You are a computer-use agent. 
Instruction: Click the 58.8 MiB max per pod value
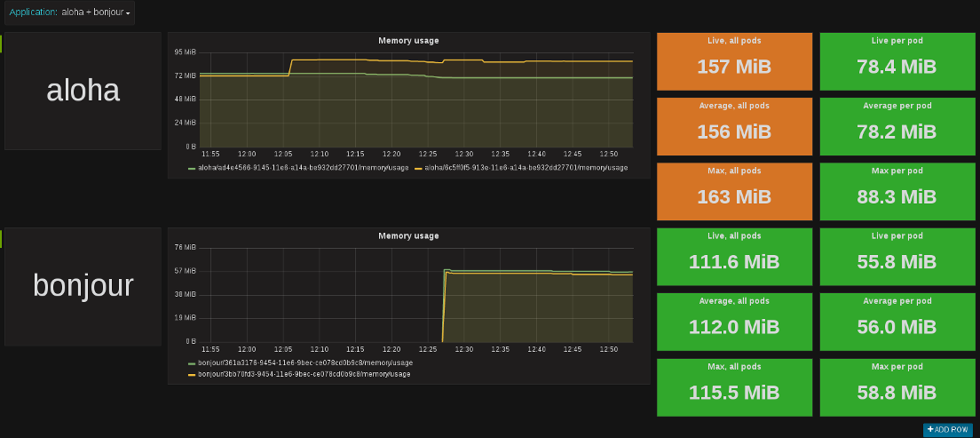point(897,393)
